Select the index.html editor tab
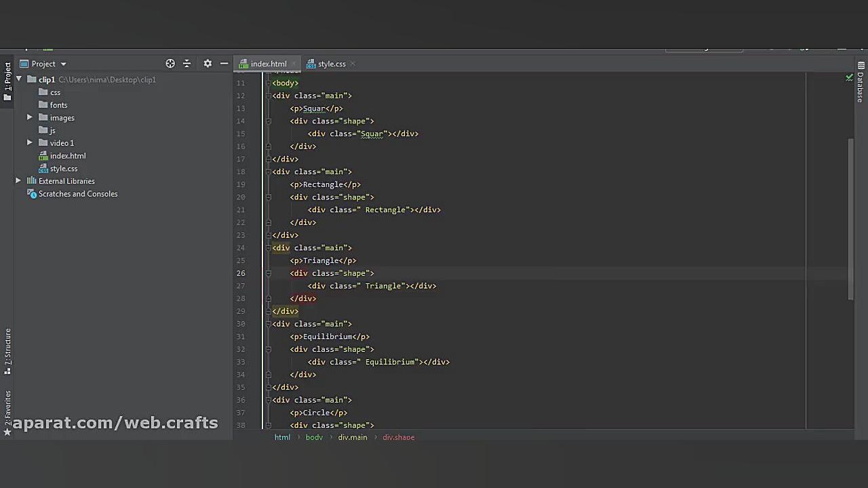Viewport: 868px width, 488px height. pyautogui.click(x=269, y=64)
